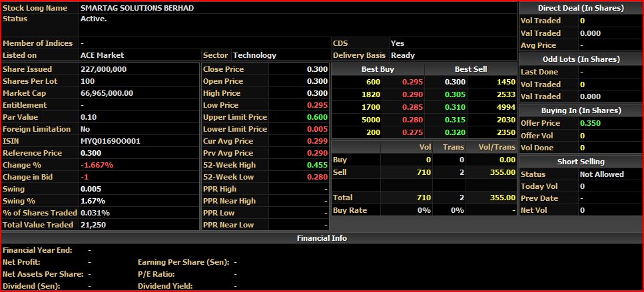Screen dimensions: 644x292
Task: Click Odd Lots (In Shares) header
Action: tap(581, 59)
